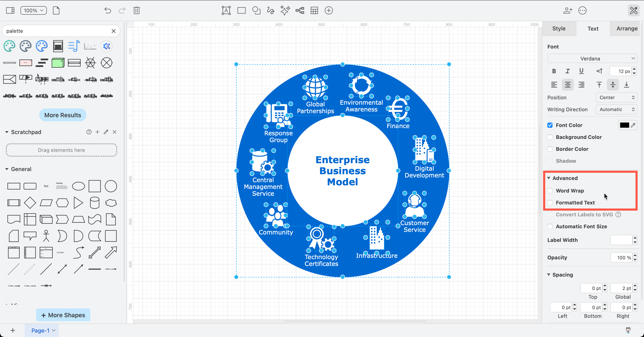
Task: Apply underline text formatting
Action: point(581,71)
